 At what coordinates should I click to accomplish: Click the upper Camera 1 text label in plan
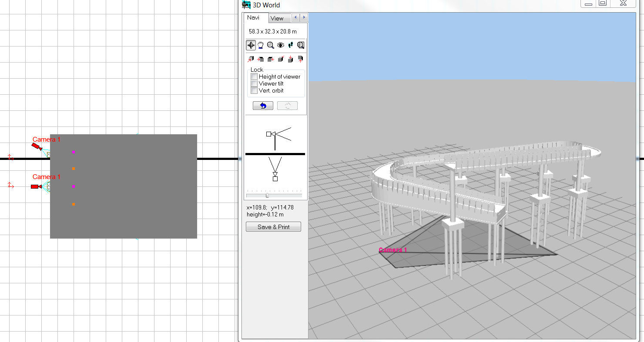47,139
